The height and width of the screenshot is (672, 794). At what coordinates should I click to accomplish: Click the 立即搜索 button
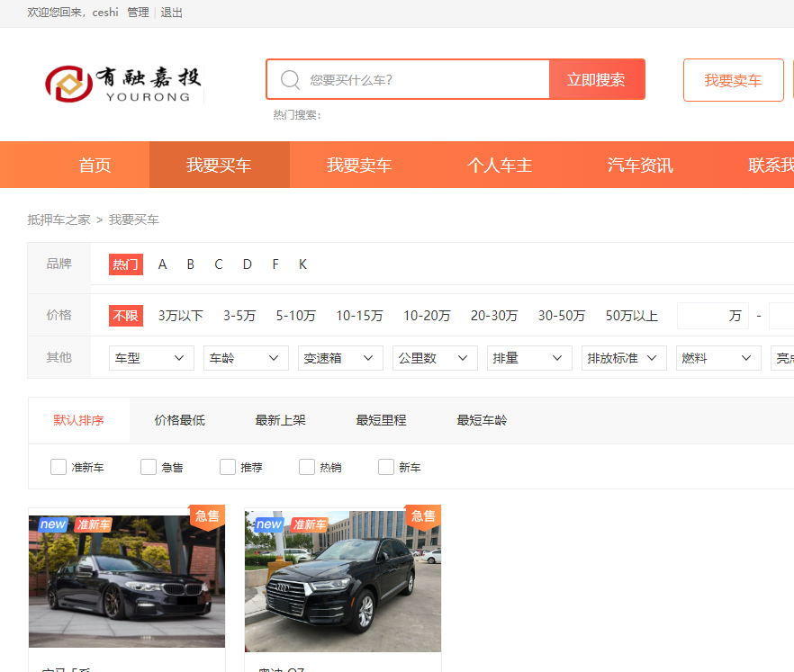[x=597, y=79]
